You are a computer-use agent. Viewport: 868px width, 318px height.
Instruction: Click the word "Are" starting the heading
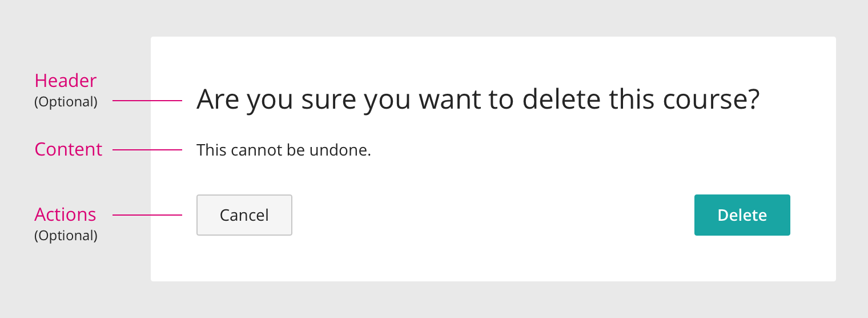point(218,100)
